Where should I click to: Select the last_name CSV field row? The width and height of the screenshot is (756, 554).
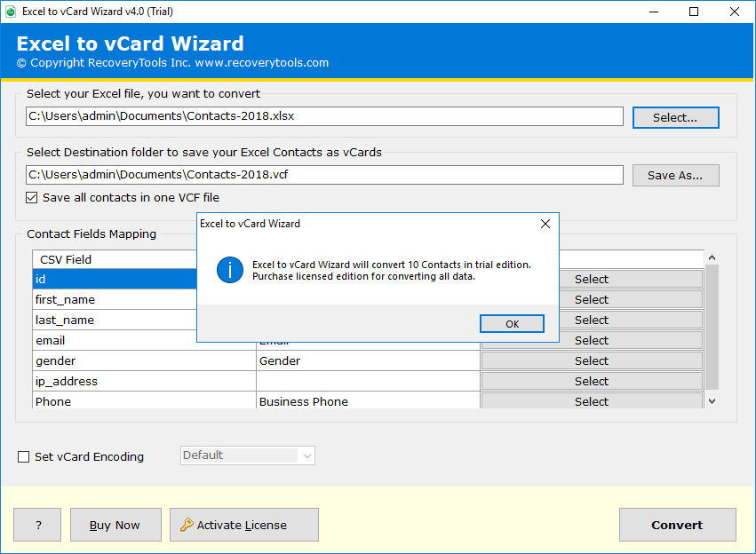pos(115,320)
